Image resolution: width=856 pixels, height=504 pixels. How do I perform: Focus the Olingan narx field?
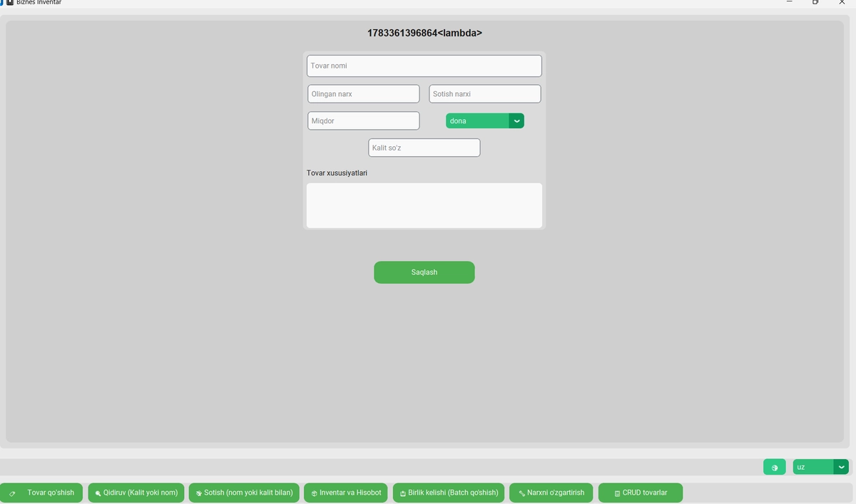(x=363, y=94)
